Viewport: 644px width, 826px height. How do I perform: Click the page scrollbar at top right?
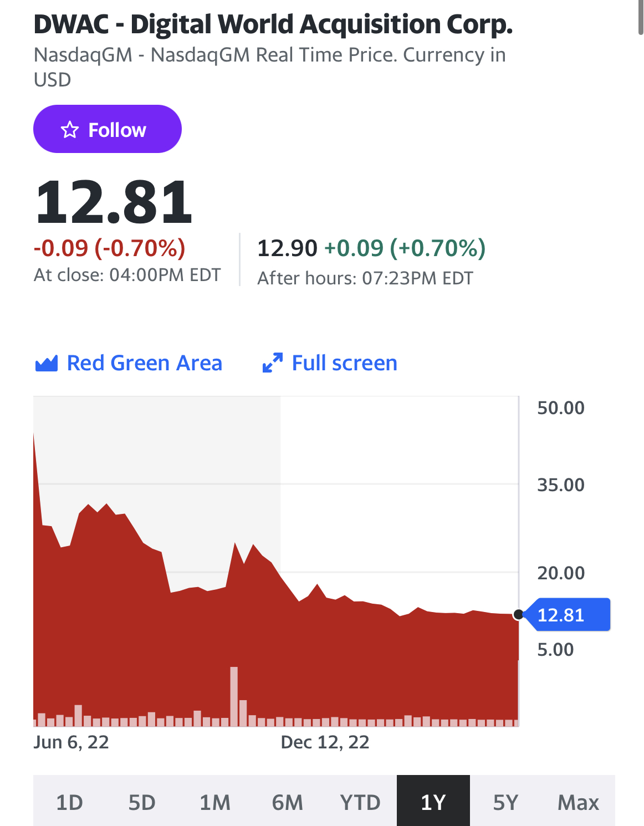coord(641,18)
